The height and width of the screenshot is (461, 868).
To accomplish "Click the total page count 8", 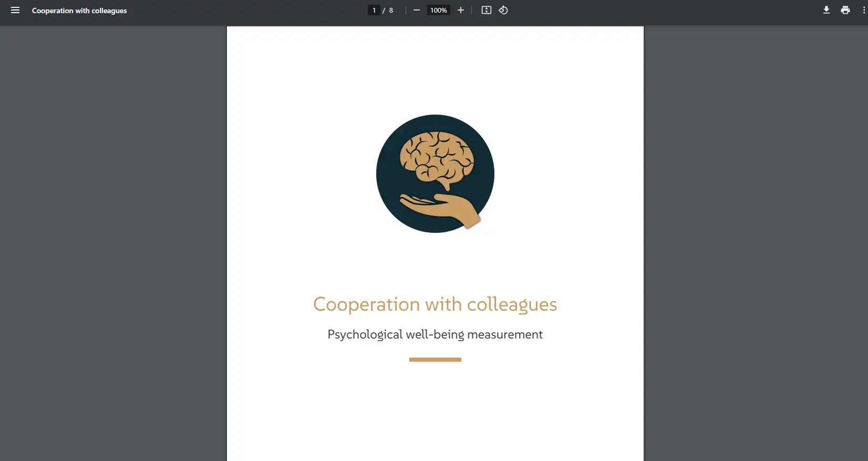I will [x=391, y=11].
